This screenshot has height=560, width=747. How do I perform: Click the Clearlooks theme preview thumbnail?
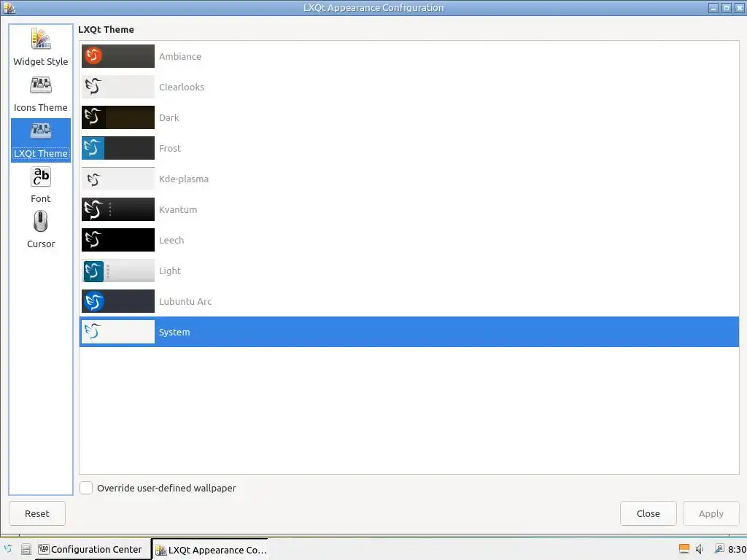118,87
